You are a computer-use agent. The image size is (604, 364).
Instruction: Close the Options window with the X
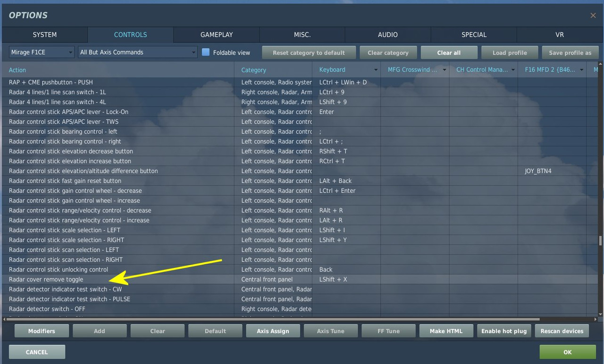click(x=593, y=16)
